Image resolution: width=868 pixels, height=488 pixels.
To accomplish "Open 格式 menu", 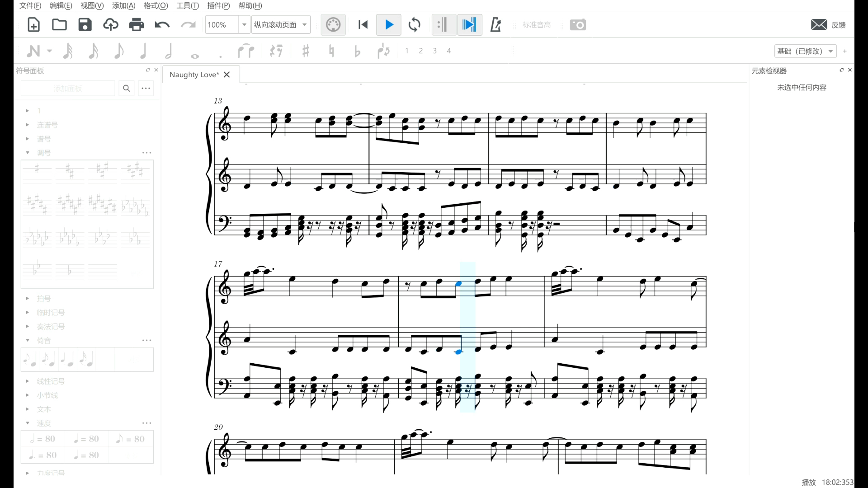I will 156,5.
